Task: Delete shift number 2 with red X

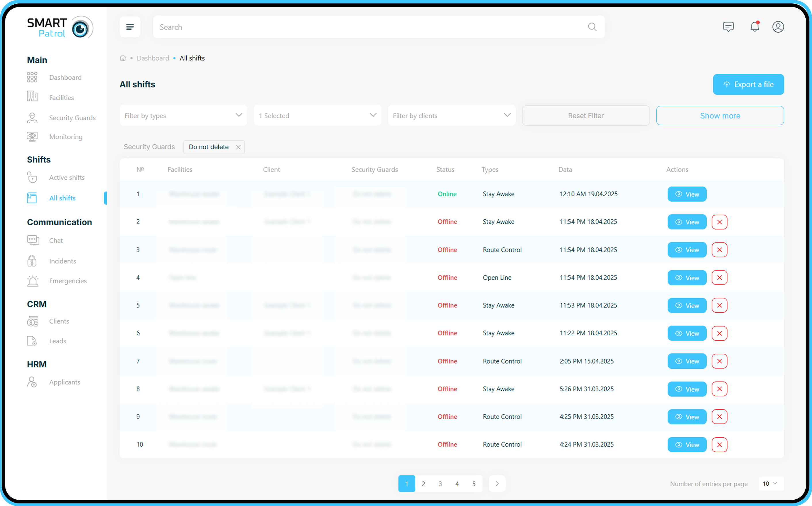Action: (719, 222)
